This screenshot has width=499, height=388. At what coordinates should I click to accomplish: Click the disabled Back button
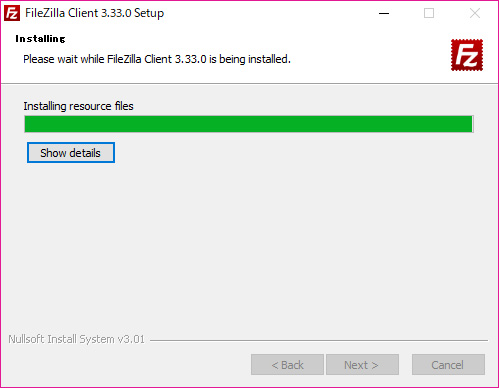point(287,365)
